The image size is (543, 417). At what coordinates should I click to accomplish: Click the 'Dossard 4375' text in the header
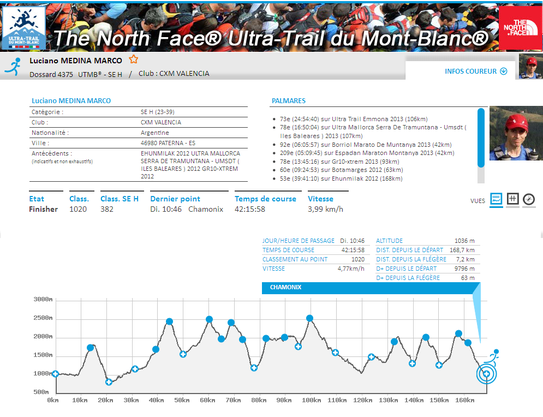pos(51,74)
